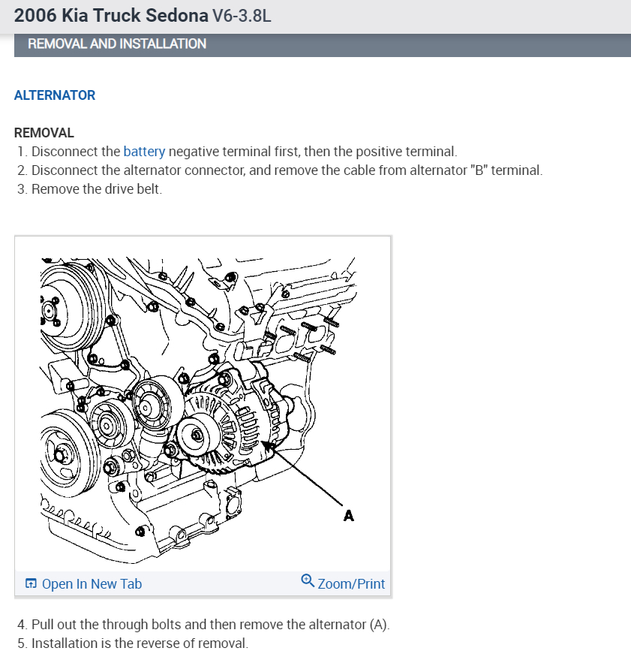Open the battery hyperlink in step 1
The width and height of the screenshot is (631, 672).
pos(144,152)
